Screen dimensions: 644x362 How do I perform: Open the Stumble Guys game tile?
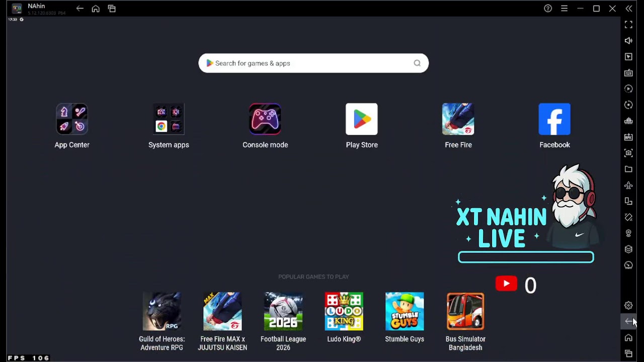[405, 311]
